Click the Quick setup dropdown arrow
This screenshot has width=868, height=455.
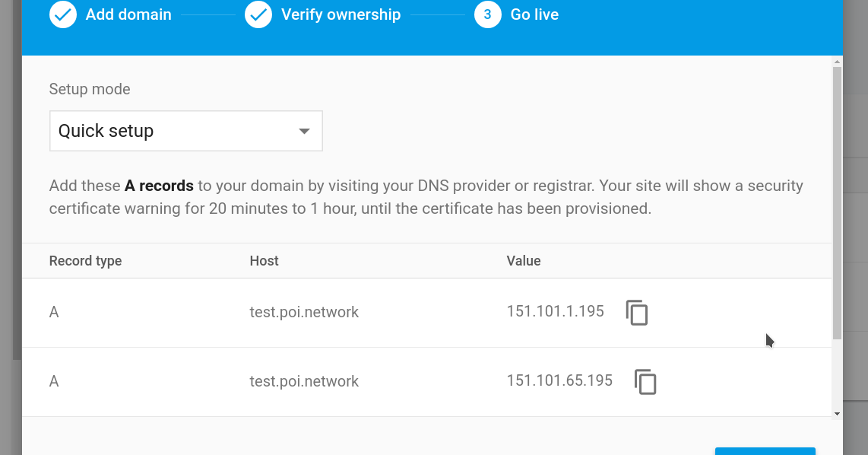pos(304,130)
